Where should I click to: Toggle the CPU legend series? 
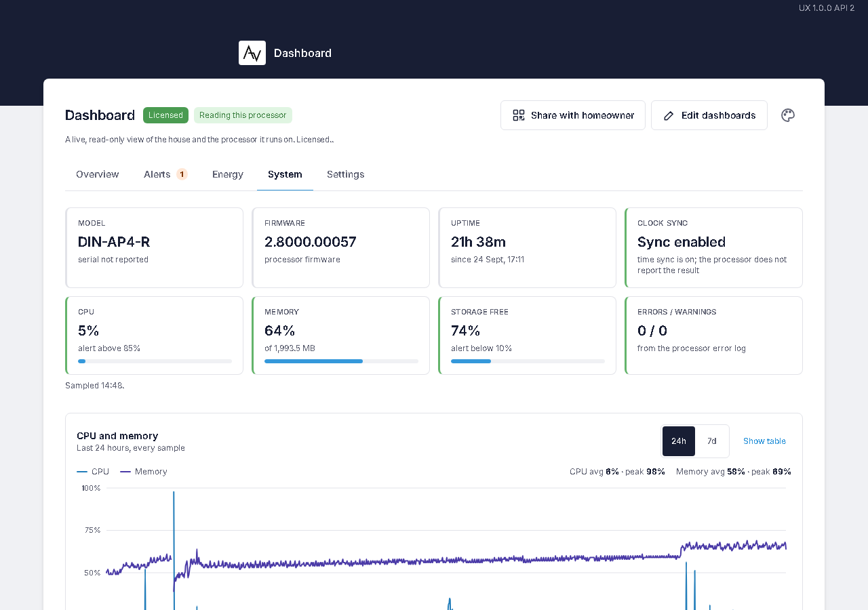(93, 472)
